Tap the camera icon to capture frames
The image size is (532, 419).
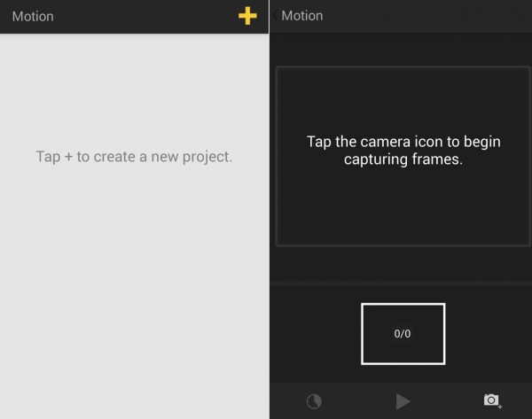coord(492,401)
